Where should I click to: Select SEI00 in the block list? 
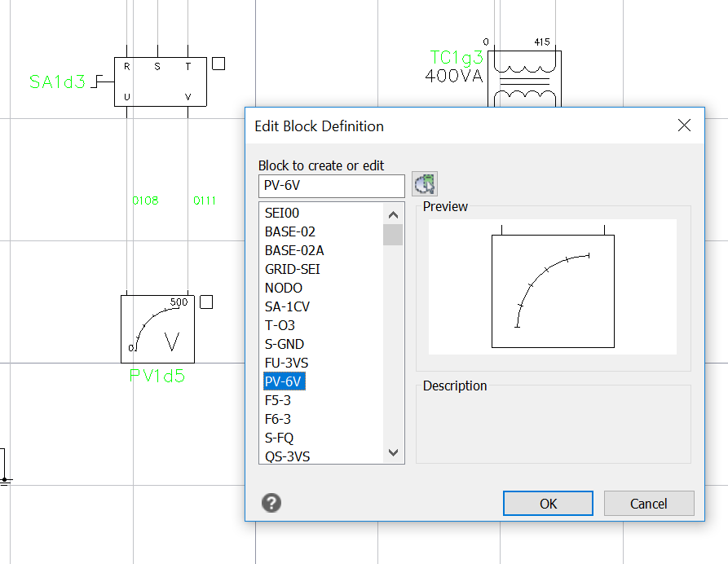pos(282,213)
